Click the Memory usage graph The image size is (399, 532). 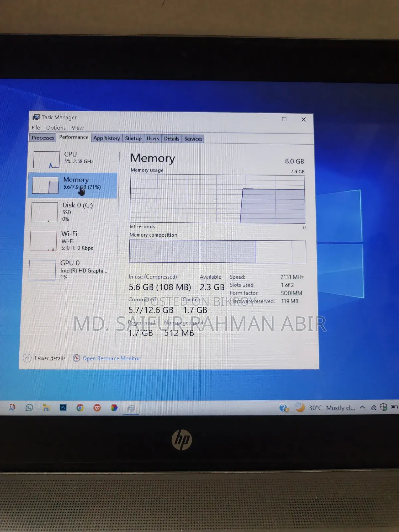tap(217, 199)
